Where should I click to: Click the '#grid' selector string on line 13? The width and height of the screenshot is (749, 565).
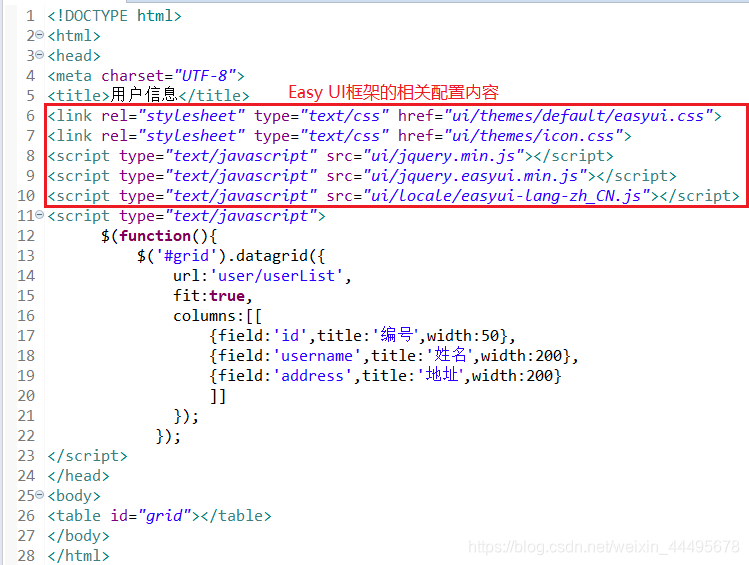(186, 256)
